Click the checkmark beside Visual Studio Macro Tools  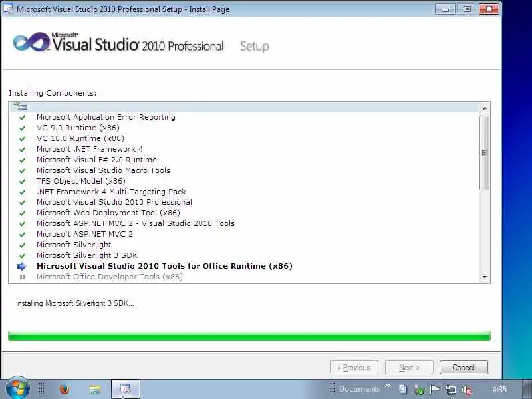(x=22, y=171)
